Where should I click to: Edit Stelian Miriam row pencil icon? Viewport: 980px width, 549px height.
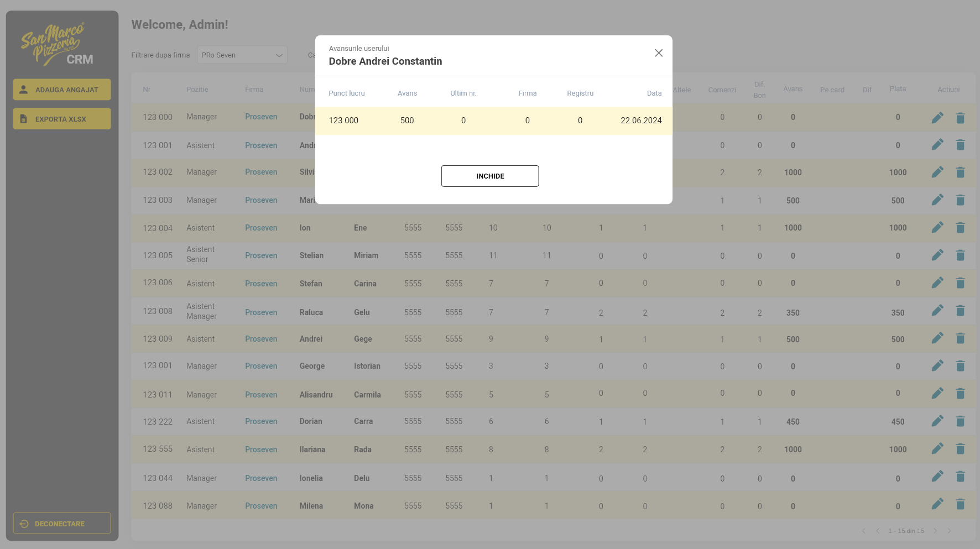937,255
